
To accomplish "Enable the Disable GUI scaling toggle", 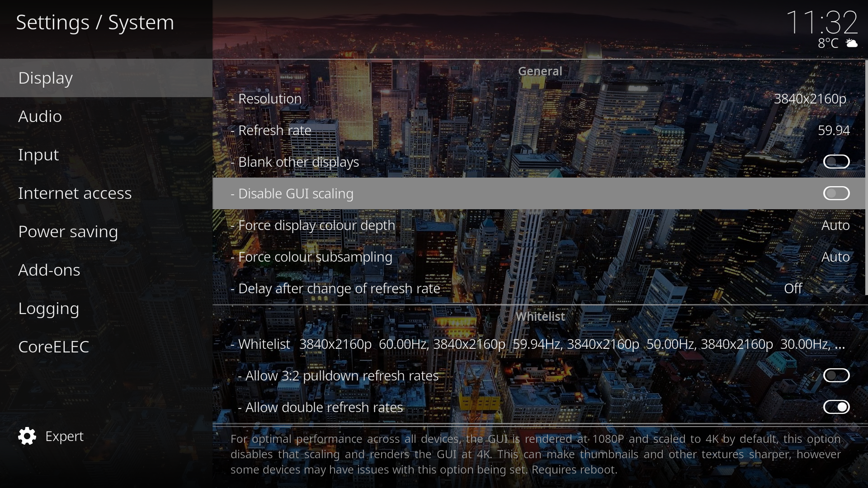I will tap(836, 193).
